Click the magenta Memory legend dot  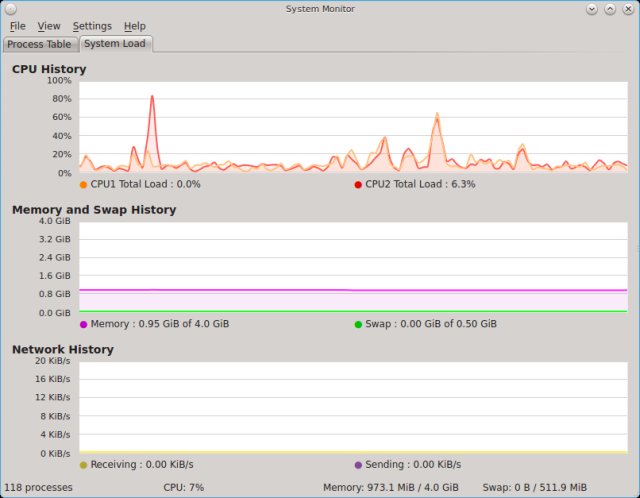pos(83,324)
